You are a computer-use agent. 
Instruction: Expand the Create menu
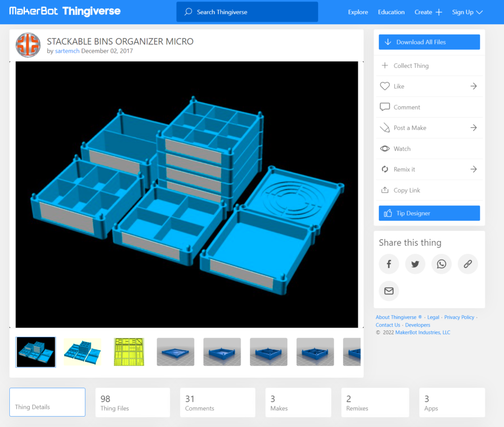[428, 12]
